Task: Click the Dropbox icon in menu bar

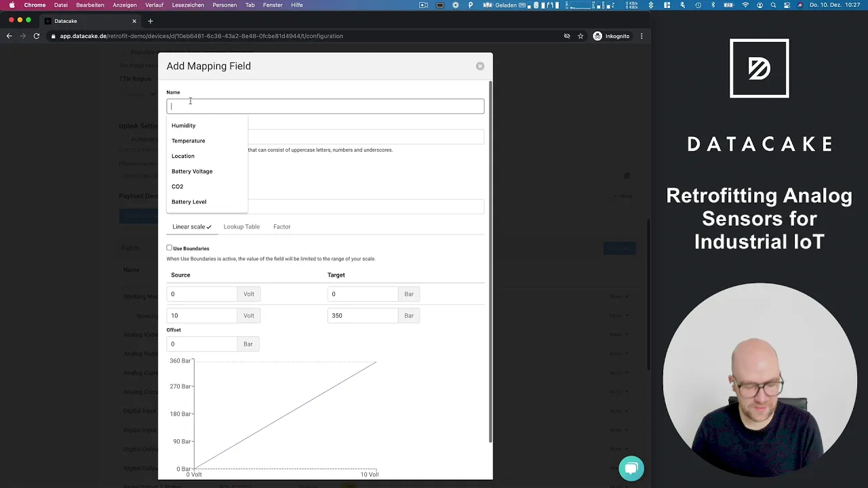Action: tap(651, 5)
